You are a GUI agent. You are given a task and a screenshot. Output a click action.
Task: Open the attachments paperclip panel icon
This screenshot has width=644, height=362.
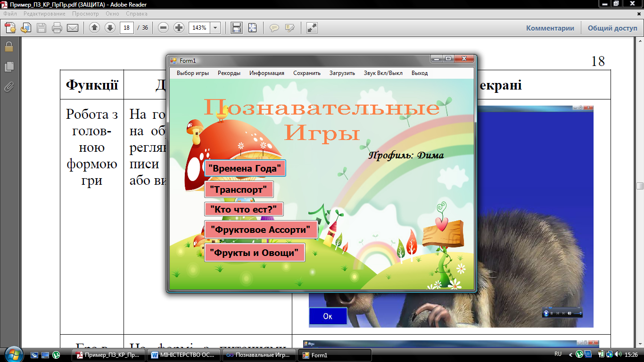click(8, 87)
